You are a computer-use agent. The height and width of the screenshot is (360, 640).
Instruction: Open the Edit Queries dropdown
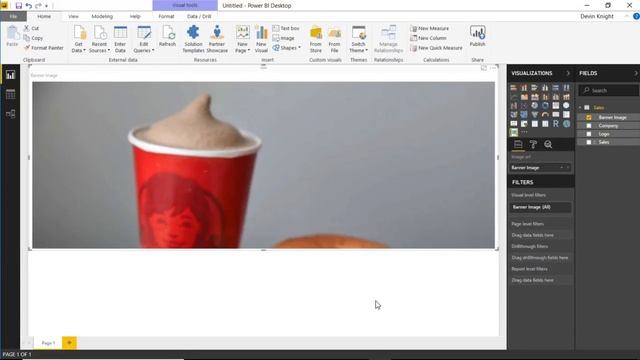[x=144, y=39]
